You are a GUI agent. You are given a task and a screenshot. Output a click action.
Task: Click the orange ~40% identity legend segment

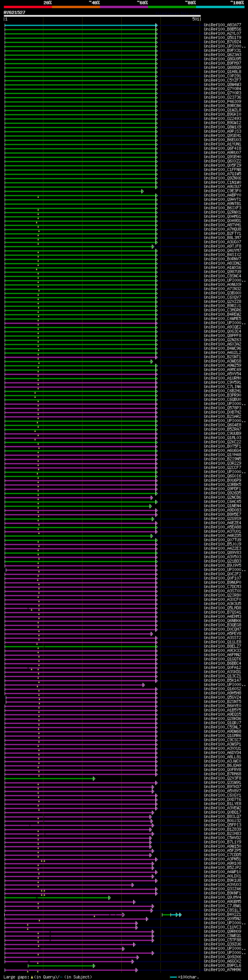coord(76,7)
